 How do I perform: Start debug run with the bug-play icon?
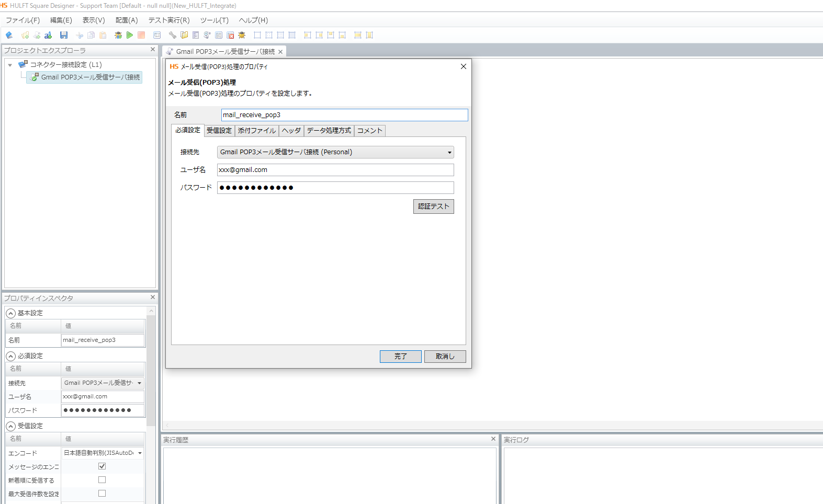pyautogui.click(x=118, y=35)
